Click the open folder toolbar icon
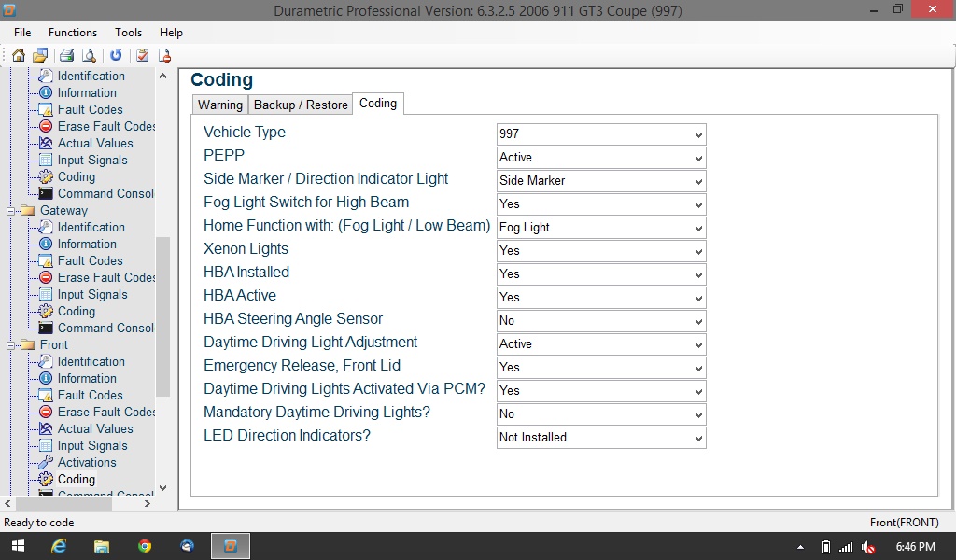Viewport: 956px width, 560px height. 40,55
